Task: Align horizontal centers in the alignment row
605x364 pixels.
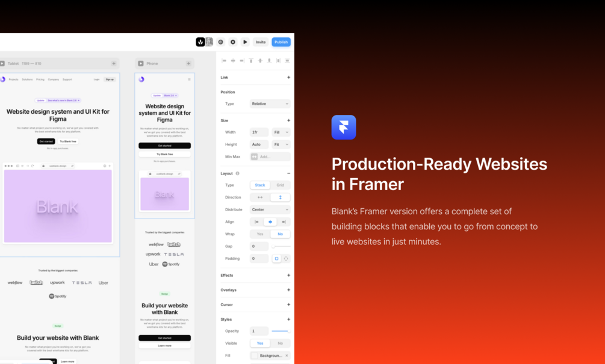Action: pos(233,61)
